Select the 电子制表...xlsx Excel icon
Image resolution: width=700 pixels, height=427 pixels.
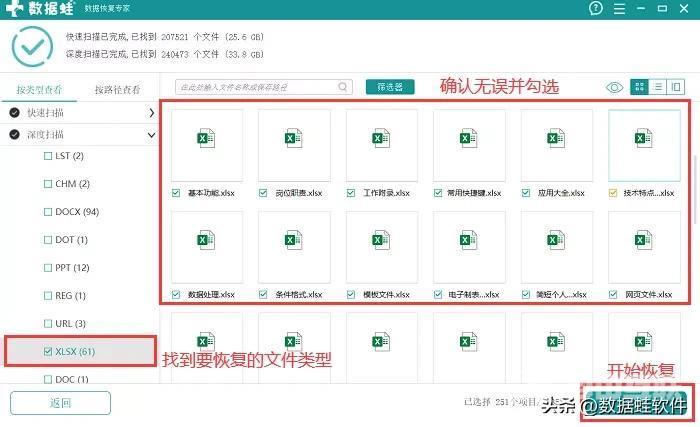pos(469,240)
